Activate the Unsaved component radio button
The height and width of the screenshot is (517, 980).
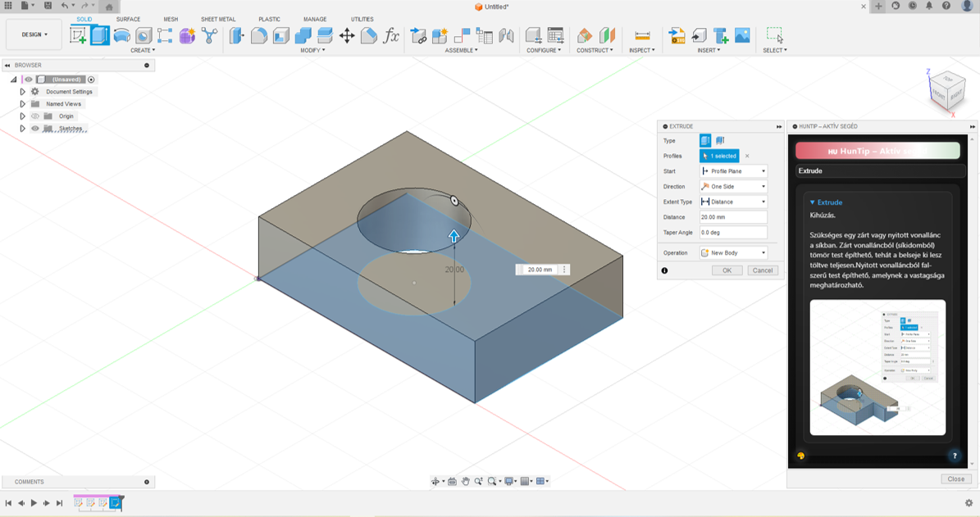pyautogui.click(x=91, y=79)
